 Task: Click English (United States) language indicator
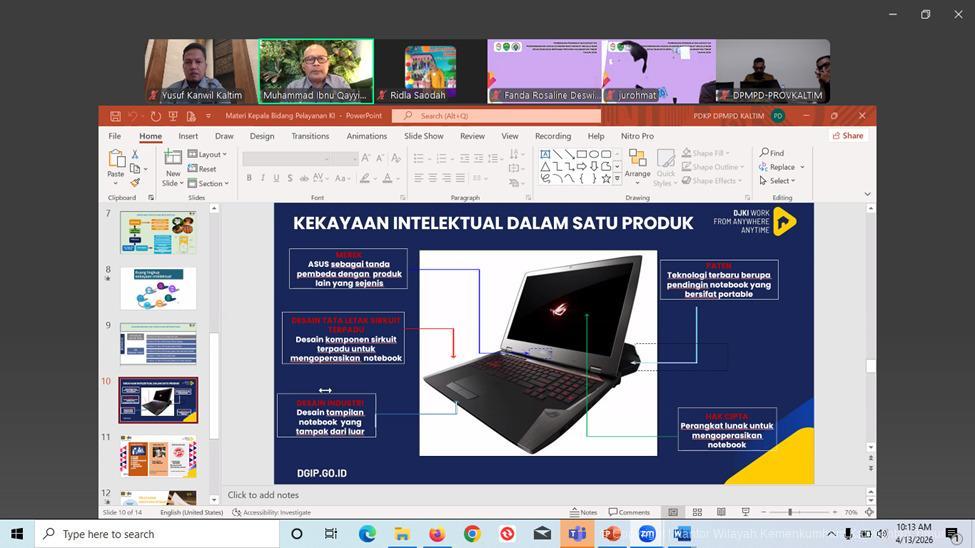coord(192,513)
